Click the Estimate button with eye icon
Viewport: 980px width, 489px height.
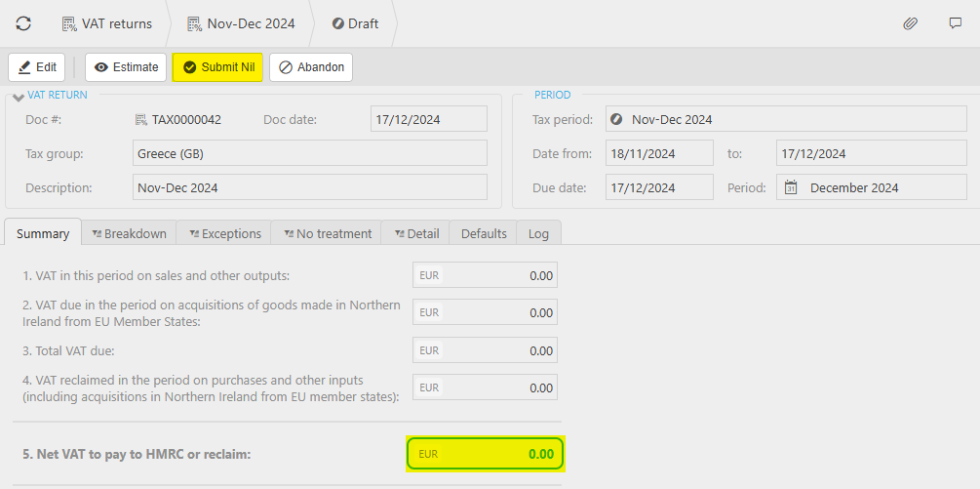(126, 67)
